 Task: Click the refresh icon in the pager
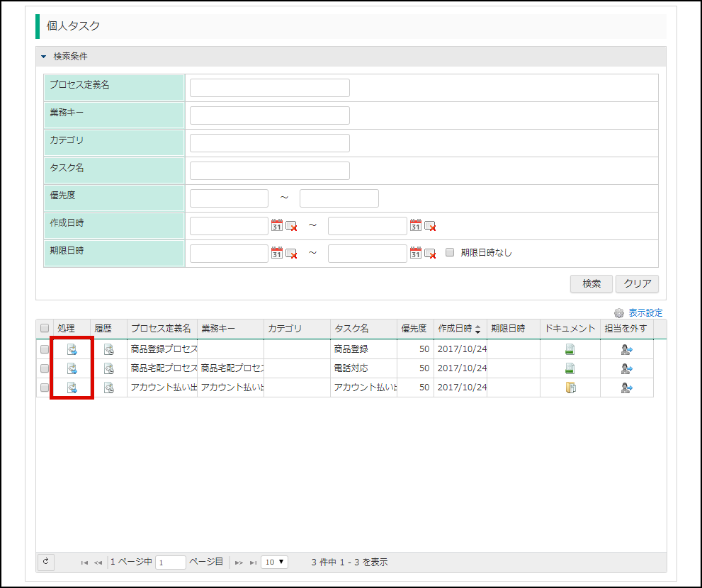click(45, 562)
